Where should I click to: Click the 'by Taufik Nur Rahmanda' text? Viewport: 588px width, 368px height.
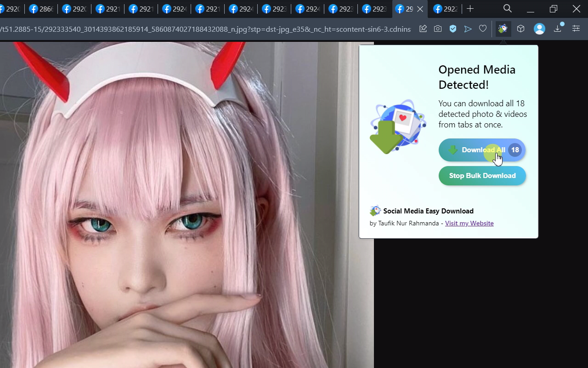click(404, 223)
